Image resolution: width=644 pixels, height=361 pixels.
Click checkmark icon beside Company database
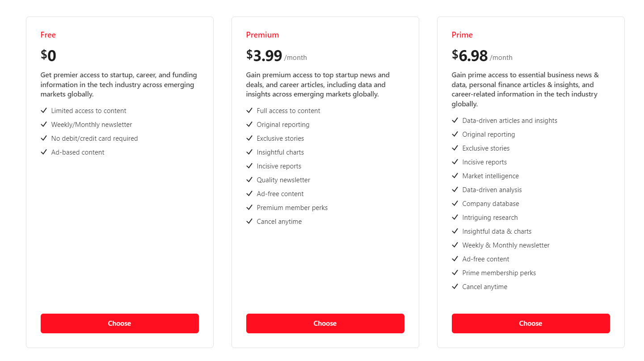pos(455,203)
